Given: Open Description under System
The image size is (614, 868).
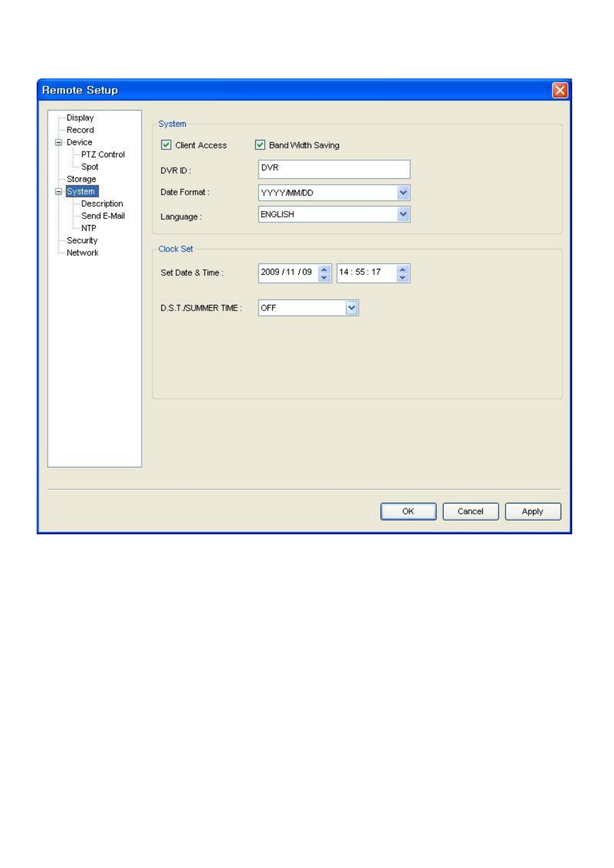Looking at the screenshot, I should click(x=102, y=204).
